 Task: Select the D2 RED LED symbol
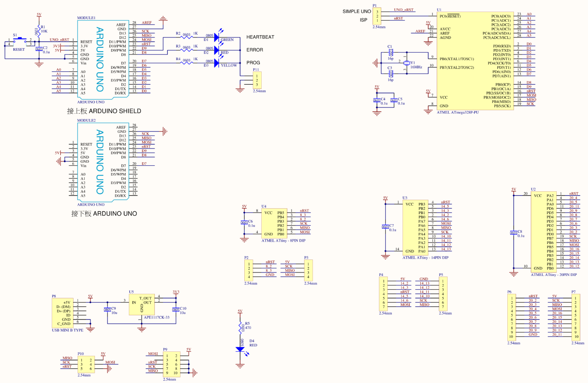tap(217, 51)
